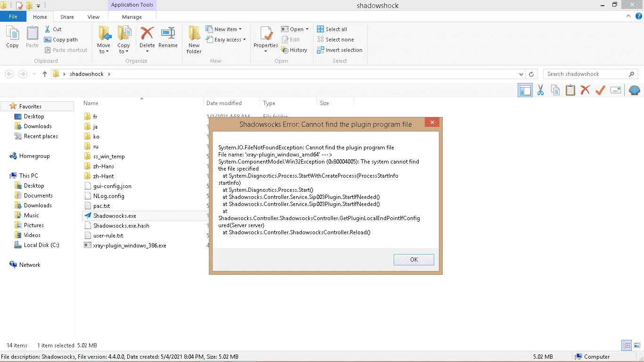
Task: Switch to the Share ribbon tab
Action: tap(67, 17)
